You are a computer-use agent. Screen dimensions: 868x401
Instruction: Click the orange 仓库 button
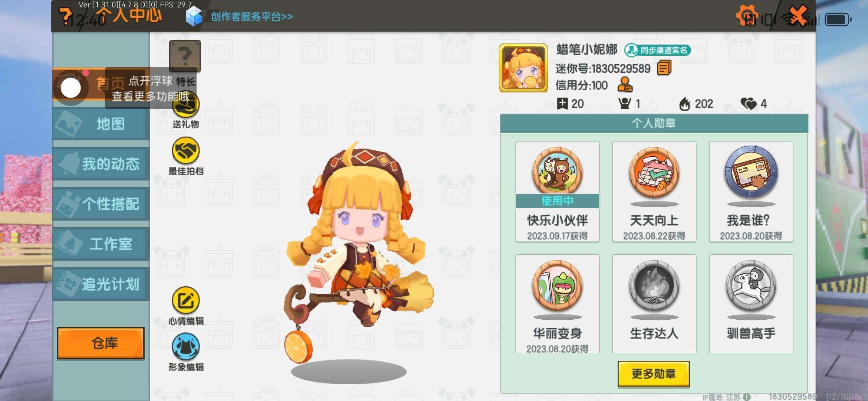[x=101, y=343]
